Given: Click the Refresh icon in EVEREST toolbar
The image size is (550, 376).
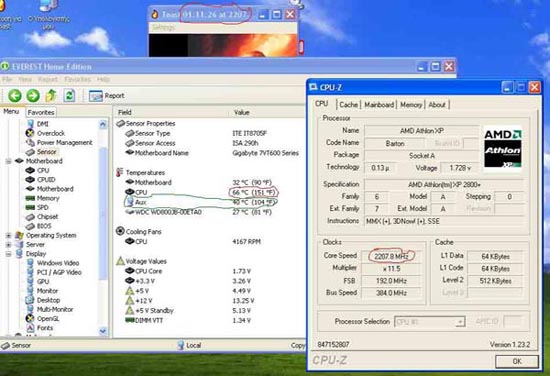Looking at the screenshot, I should point(69,95).
